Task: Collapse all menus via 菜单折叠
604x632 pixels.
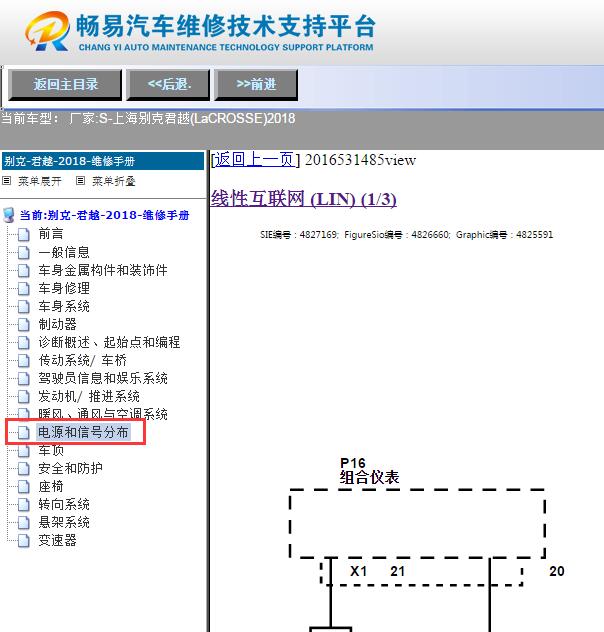Action: 114,181
